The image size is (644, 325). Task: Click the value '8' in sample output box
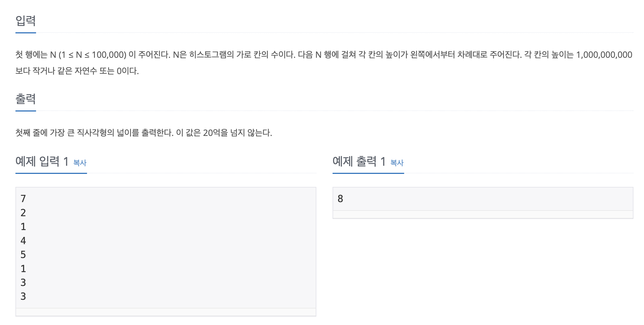coord(340,199)
